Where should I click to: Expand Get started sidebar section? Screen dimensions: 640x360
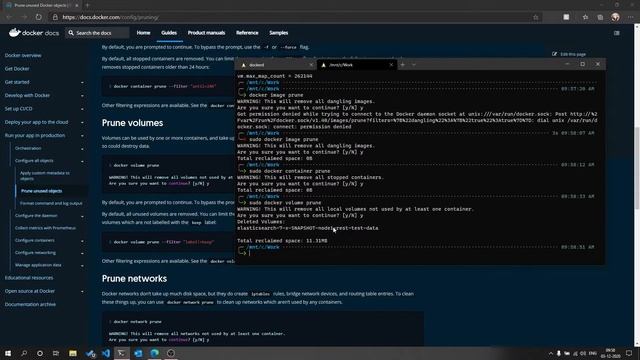click(82, 82)
